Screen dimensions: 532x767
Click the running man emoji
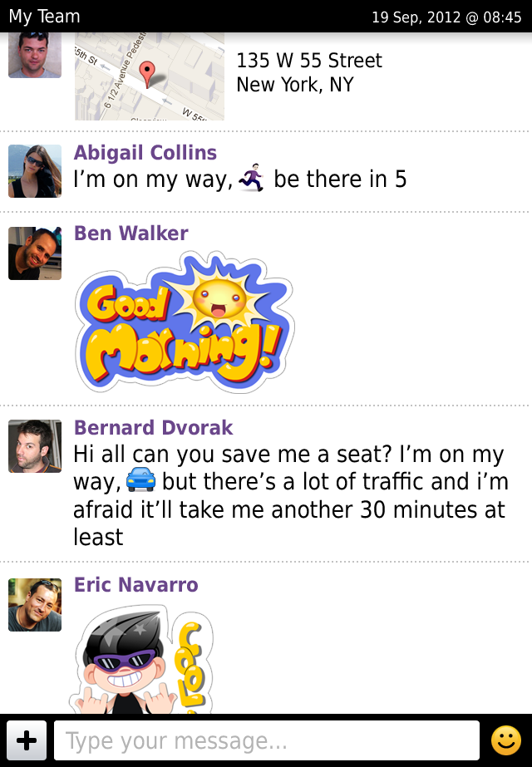[251, 179]
